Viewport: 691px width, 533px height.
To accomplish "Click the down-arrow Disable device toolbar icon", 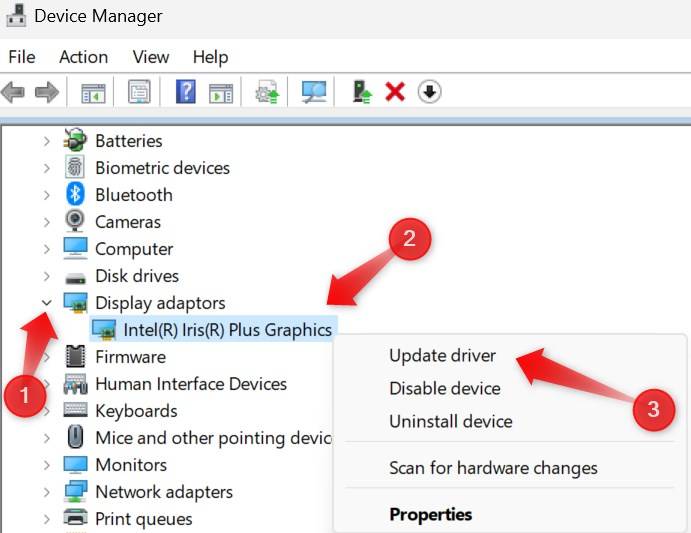I will [x=429, y=92].
